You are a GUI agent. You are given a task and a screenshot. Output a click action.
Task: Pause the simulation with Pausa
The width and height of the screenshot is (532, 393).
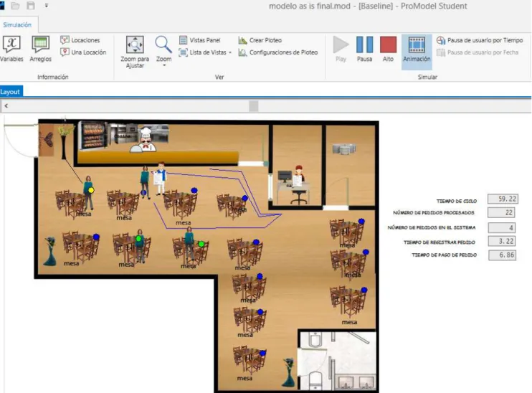pyautogui.click(x=364, y=49)
